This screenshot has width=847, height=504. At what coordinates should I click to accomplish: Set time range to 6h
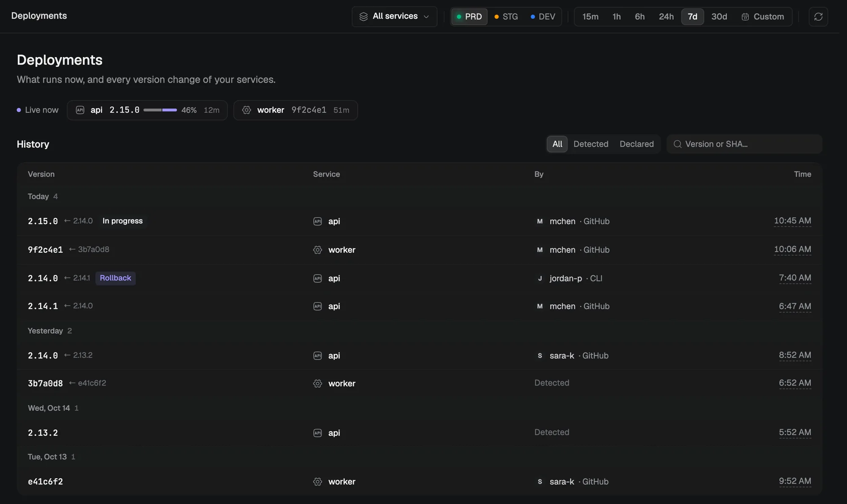[639, 17]
